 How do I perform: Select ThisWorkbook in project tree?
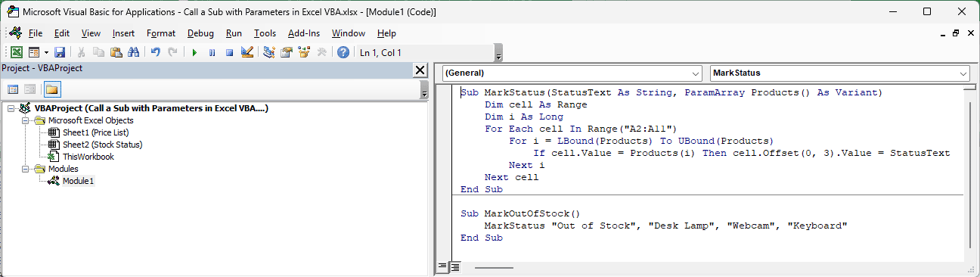(88, 157)
